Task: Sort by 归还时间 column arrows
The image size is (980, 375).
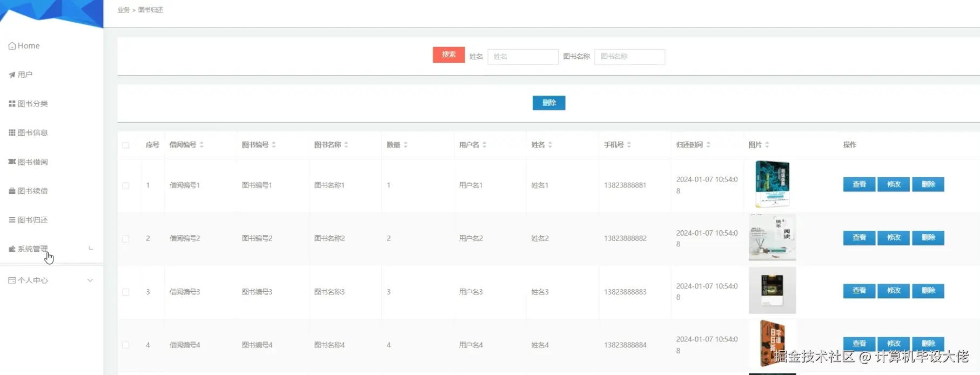Action: coord(708,145)
